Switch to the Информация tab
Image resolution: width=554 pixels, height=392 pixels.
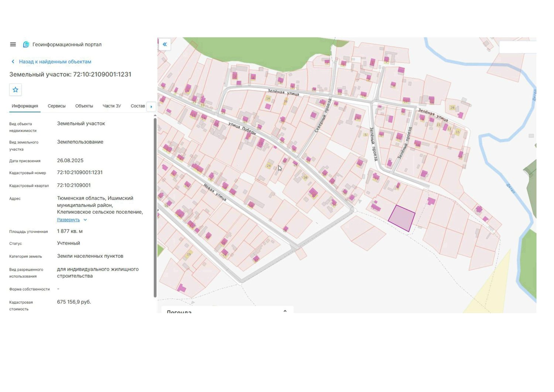pyautogui.click(x=25, y=106)
